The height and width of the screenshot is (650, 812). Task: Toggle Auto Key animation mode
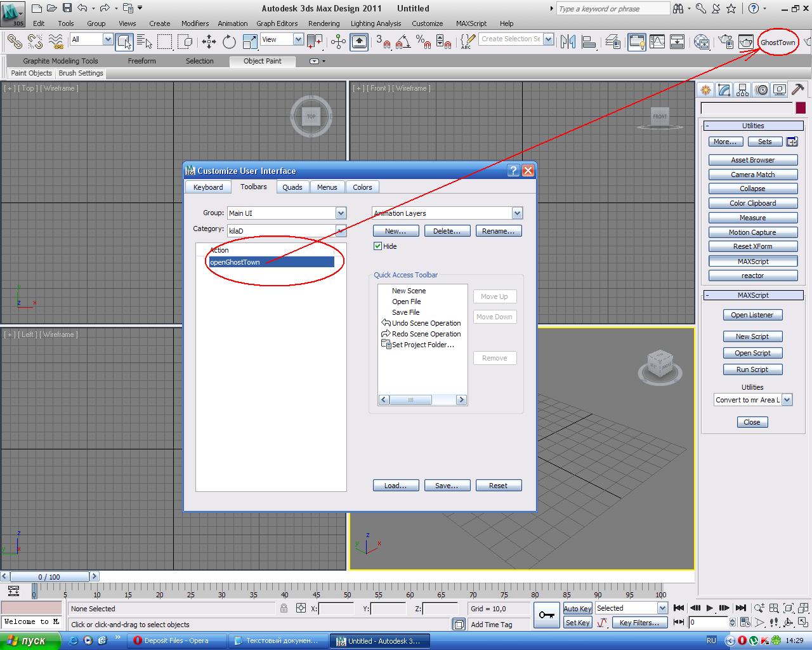577,609
